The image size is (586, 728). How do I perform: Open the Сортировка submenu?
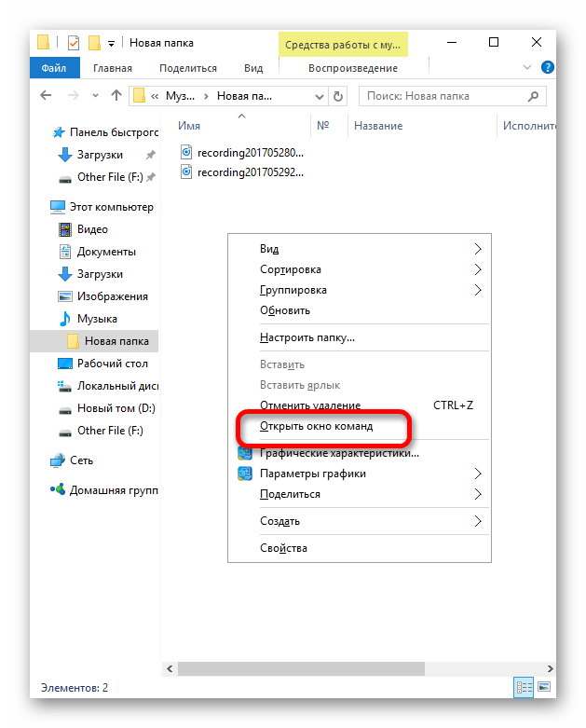tap(359, 269)
